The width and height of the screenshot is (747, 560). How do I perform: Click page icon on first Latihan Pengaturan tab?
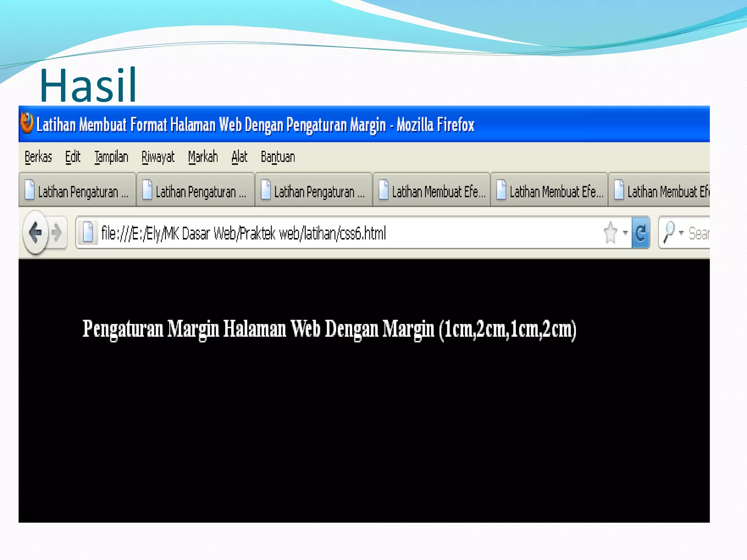(30, 190)
